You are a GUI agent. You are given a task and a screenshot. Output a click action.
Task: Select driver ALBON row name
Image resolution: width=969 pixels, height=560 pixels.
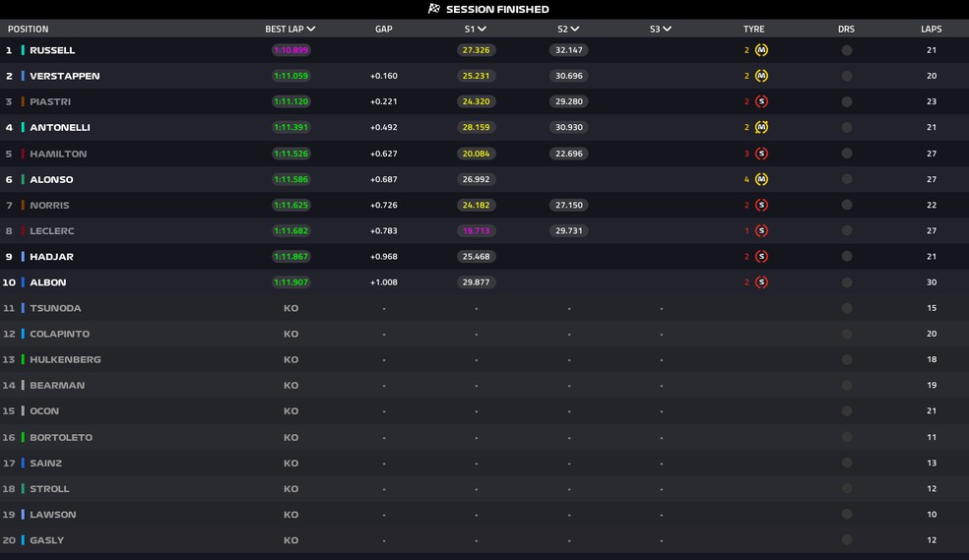click(x=47, y=282)
